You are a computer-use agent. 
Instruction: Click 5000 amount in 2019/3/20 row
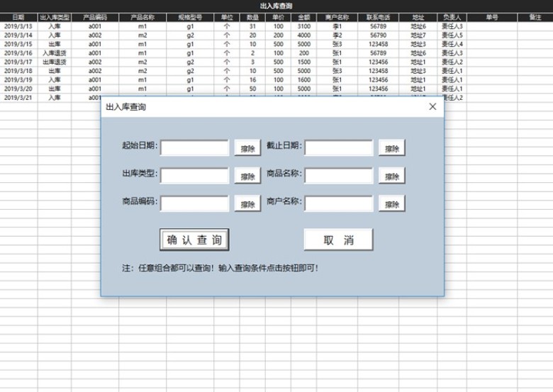tap(303, 89)
